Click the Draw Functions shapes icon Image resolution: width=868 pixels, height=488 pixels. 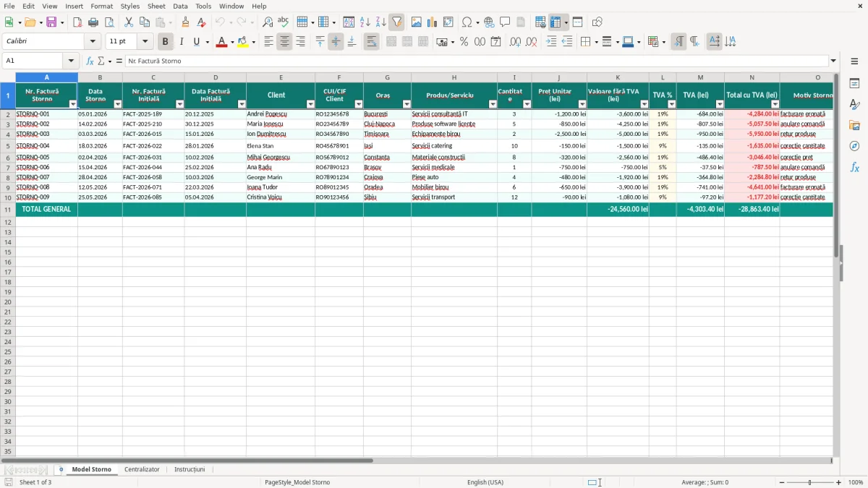597,22
